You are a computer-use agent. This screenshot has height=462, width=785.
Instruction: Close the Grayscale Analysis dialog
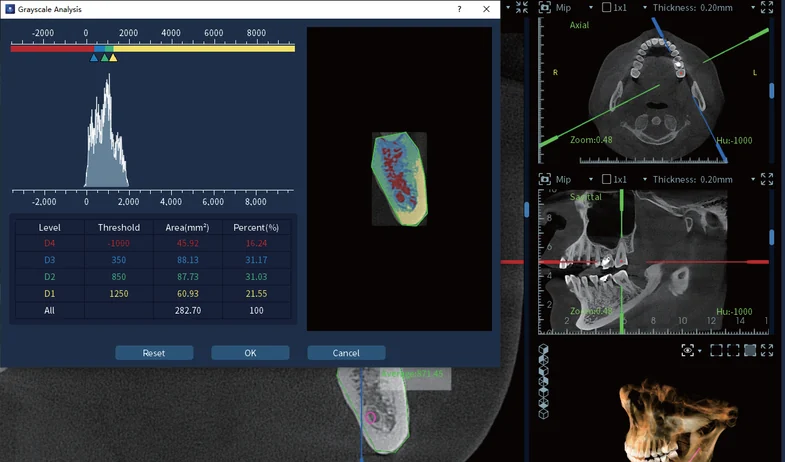pos(486,9)
